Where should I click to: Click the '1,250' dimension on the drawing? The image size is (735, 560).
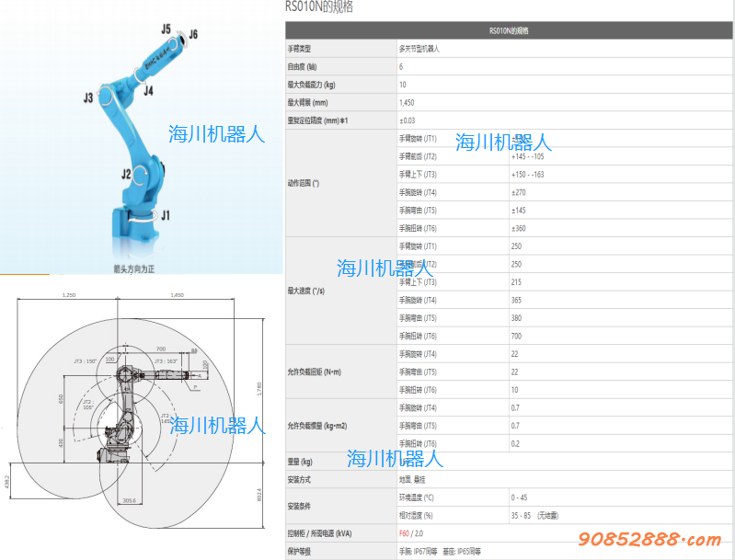69,295
